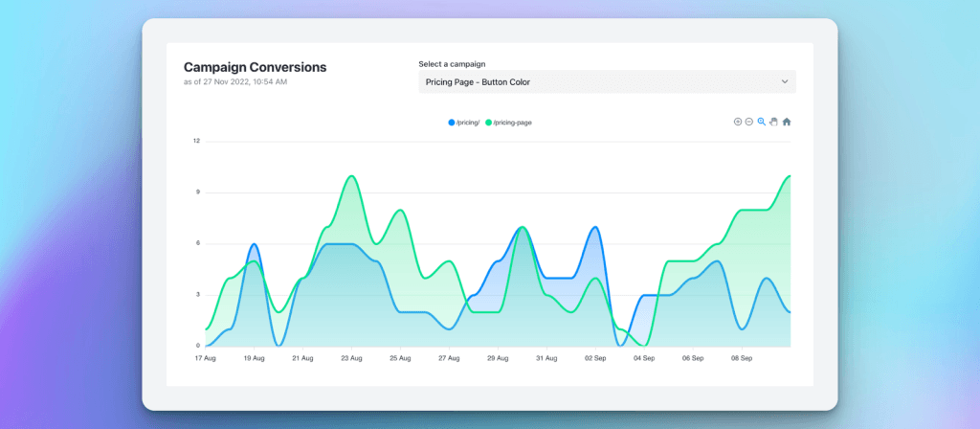This screenshot has height=429, width=980.
Task: Click the 06 Sep axis label
Action: [x=693, y=359]
